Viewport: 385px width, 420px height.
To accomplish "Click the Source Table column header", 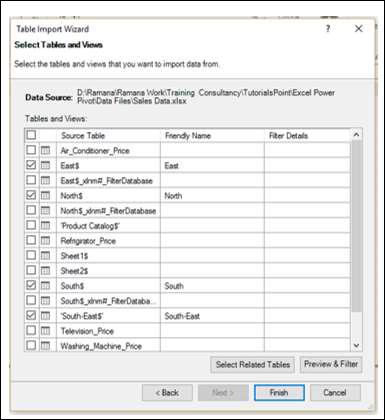I will coord(109,136).
